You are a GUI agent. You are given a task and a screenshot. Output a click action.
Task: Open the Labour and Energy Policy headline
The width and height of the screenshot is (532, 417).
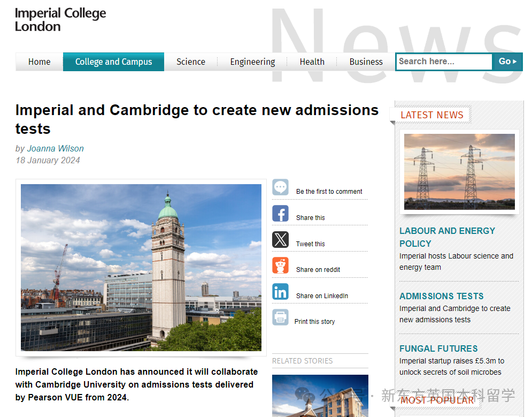tap(447, 237)
